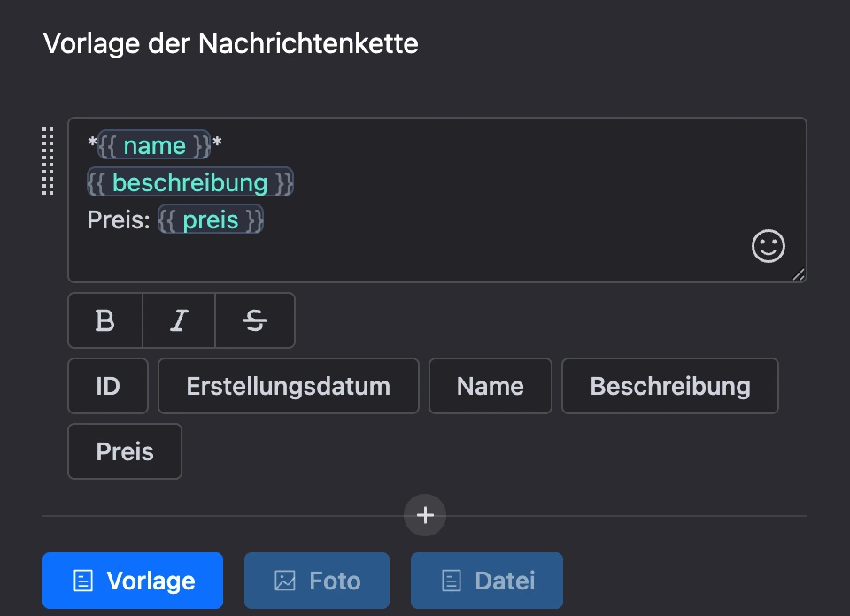Grab the dotted drag handle beside the template
The height and width of the screenshot is (616, 850).
48,161
